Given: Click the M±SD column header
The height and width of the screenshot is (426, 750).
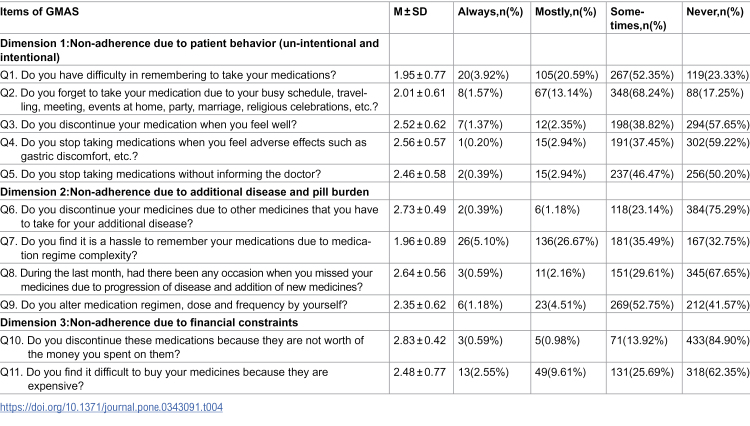Looking at the screenshot, I should (410, 12).
